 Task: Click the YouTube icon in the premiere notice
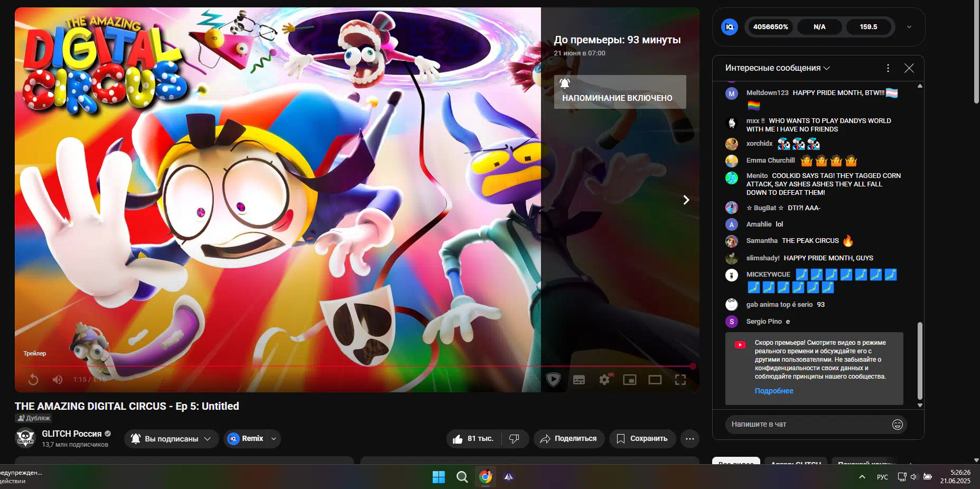(x=740, y=345)
